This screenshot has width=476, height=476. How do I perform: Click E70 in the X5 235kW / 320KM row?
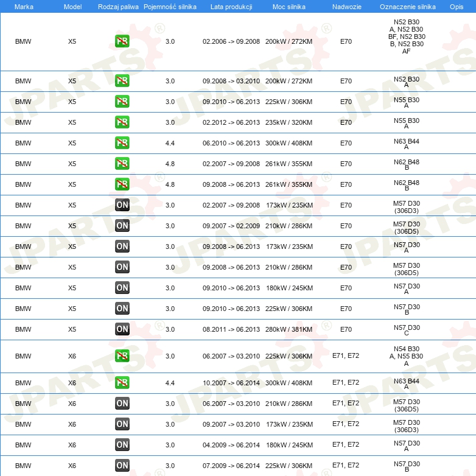(x=346, y=122)
